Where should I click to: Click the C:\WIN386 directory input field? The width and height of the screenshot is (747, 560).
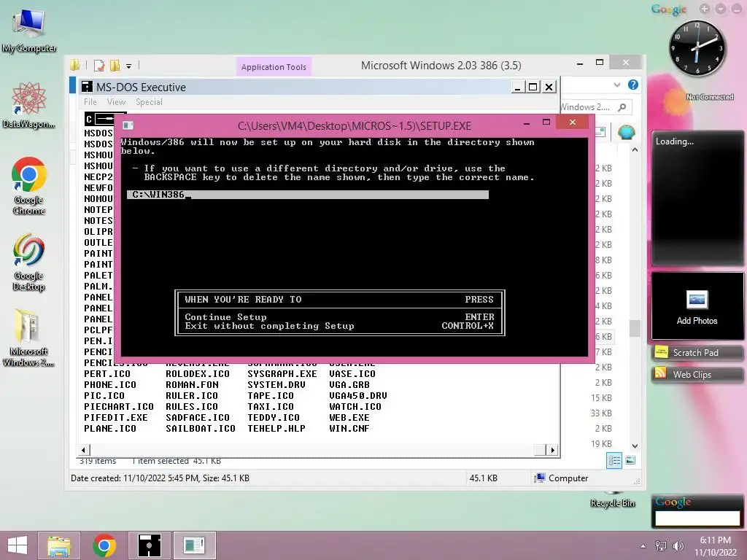(x=308, y=194)
